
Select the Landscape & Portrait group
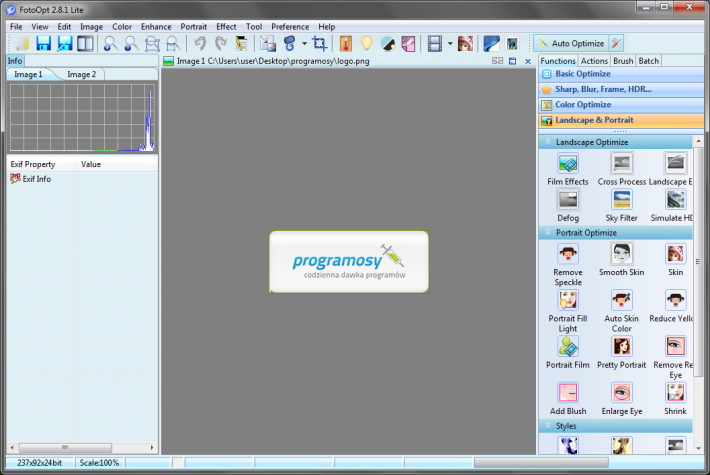pos(621,120)
